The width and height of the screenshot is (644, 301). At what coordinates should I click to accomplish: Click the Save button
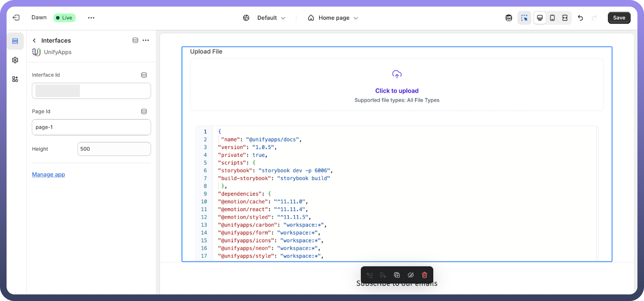pyautogui.click(x=619, y=18)
